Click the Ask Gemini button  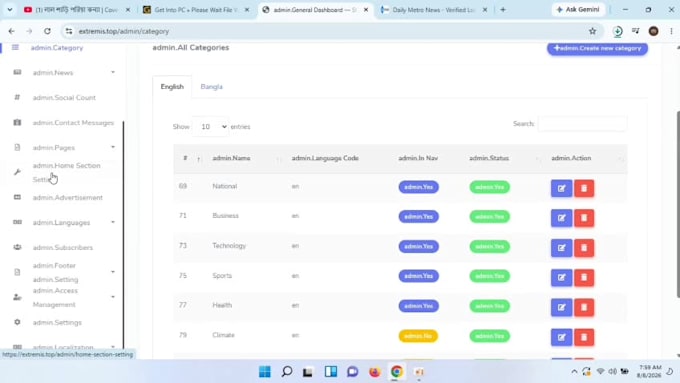578,10
